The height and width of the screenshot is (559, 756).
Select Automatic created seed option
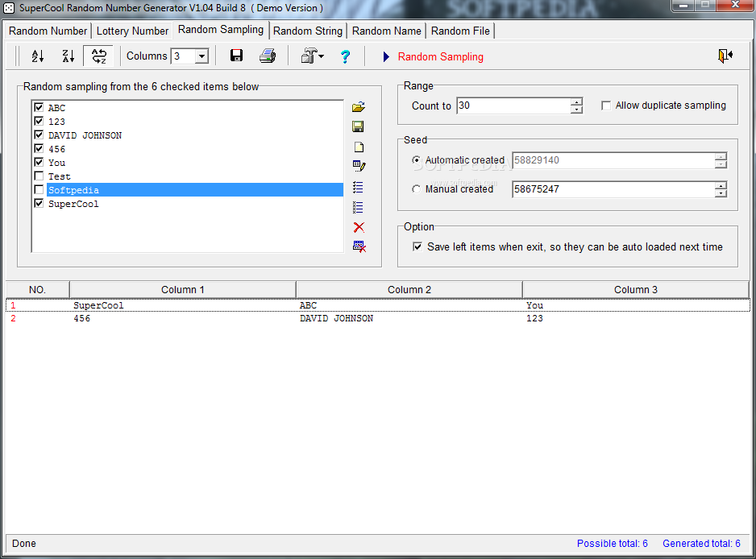[x=416, y=160]
